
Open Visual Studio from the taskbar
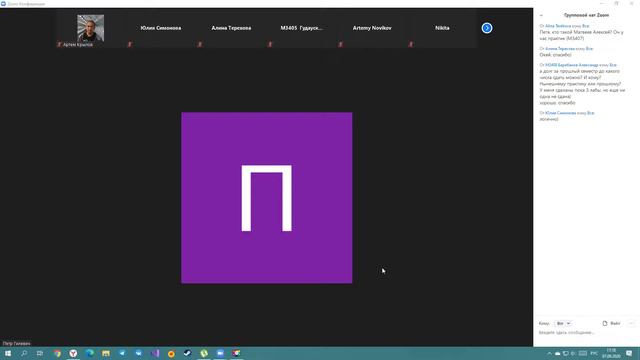click(155, 353)
